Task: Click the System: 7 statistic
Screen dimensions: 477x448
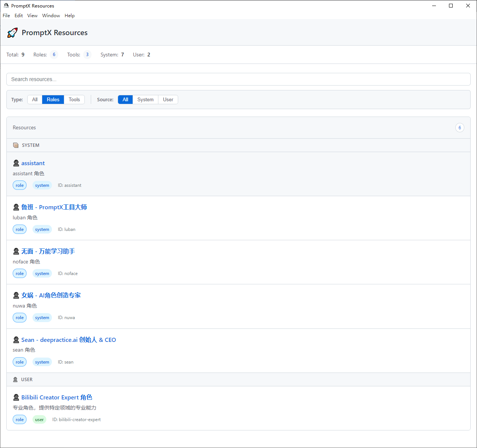Action: tap(112, 55)
